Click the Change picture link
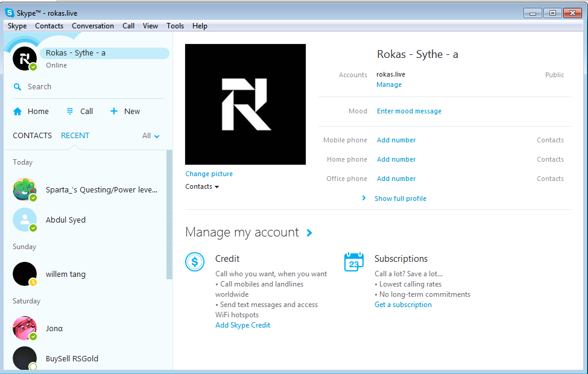Viewport: 588px width, 374px height. coord(209,174)
